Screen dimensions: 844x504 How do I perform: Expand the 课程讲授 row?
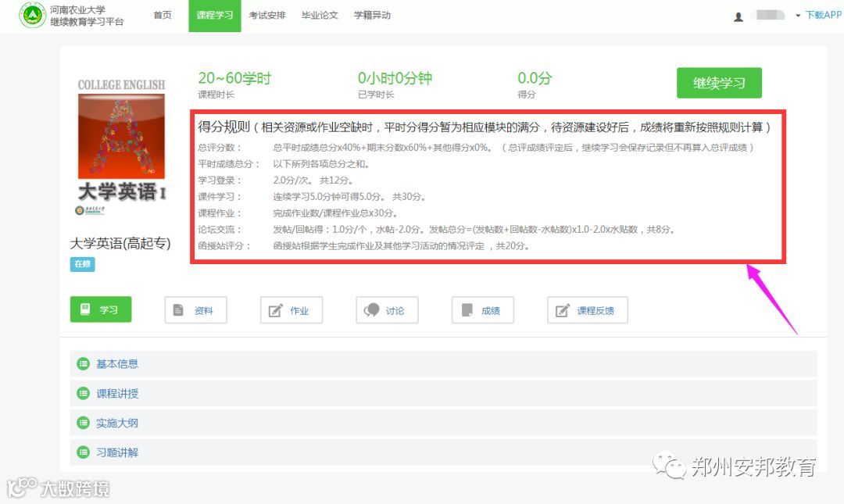tap(444, 394)
